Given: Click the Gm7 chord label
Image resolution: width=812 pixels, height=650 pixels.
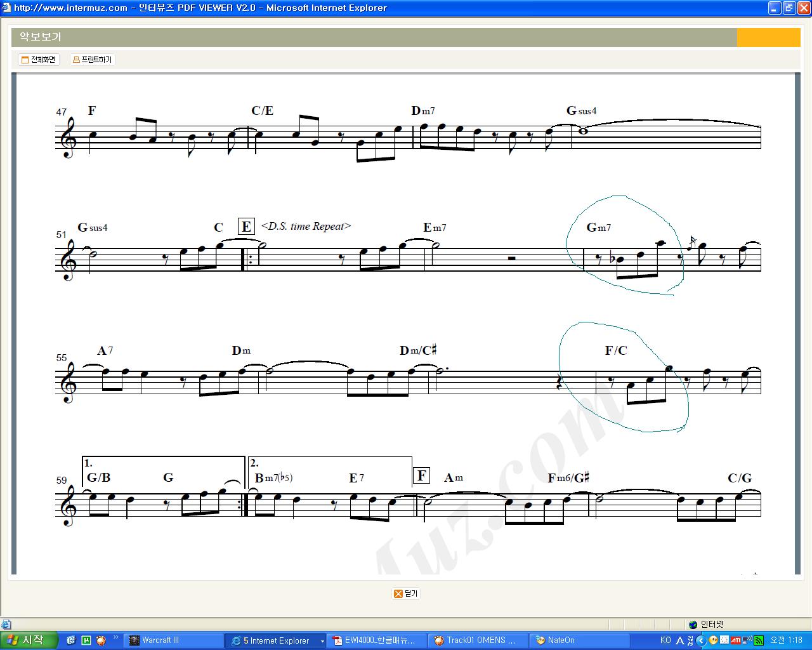Looking at the screenshot, I should pyautogui.click(x=599, y=227).
